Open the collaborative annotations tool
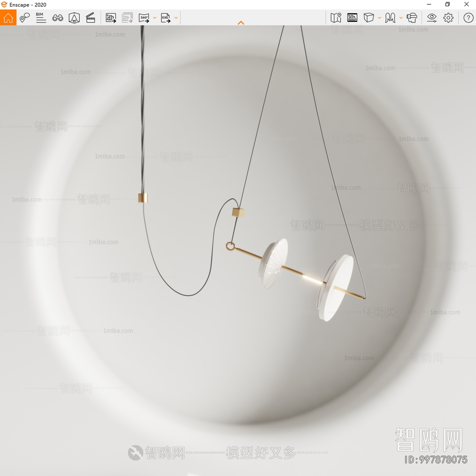476x476 pixels. [x=25, y=18]
